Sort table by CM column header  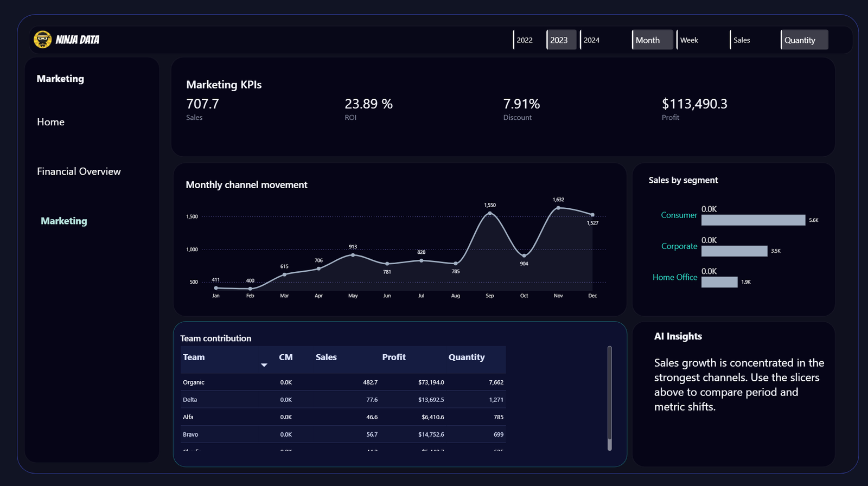tap(286, 357)
